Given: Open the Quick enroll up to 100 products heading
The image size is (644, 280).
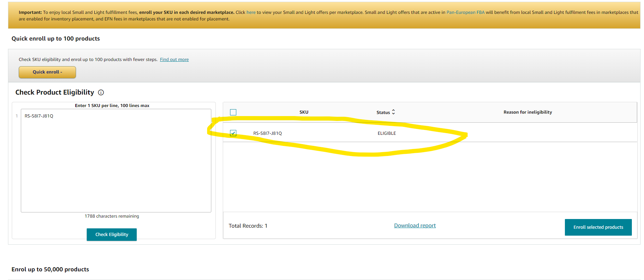Looking at the screenshot, I should (56, 38).
